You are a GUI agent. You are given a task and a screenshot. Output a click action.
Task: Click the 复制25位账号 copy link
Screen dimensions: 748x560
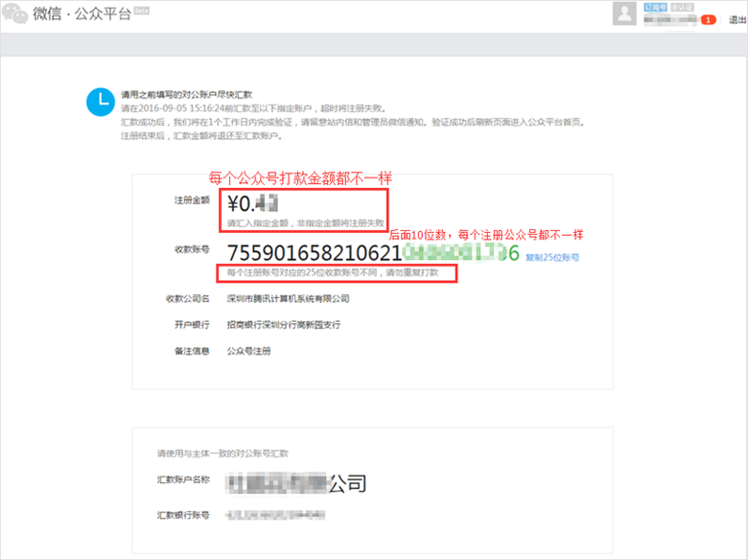pos(552,257)
